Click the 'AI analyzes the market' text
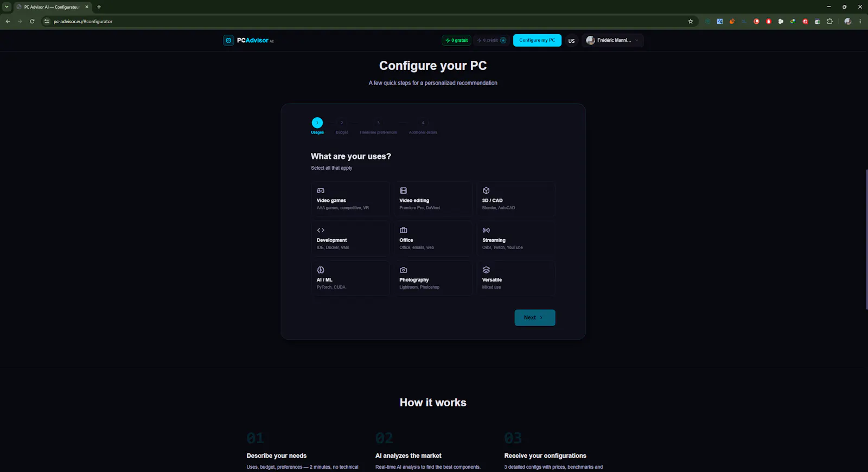 (409, 456)
